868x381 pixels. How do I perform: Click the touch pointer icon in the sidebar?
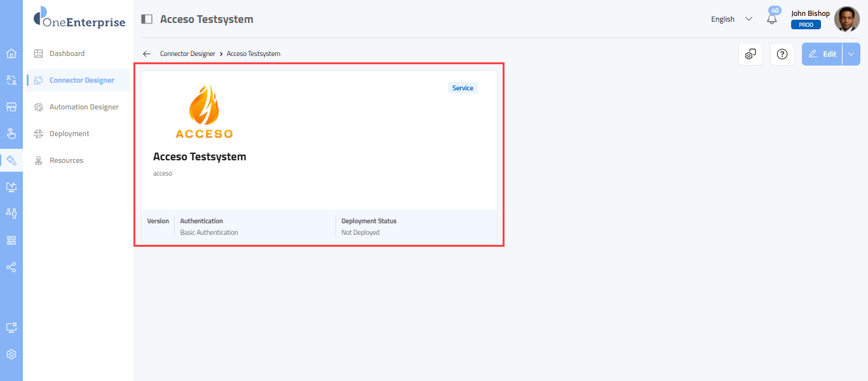(11, 134)
